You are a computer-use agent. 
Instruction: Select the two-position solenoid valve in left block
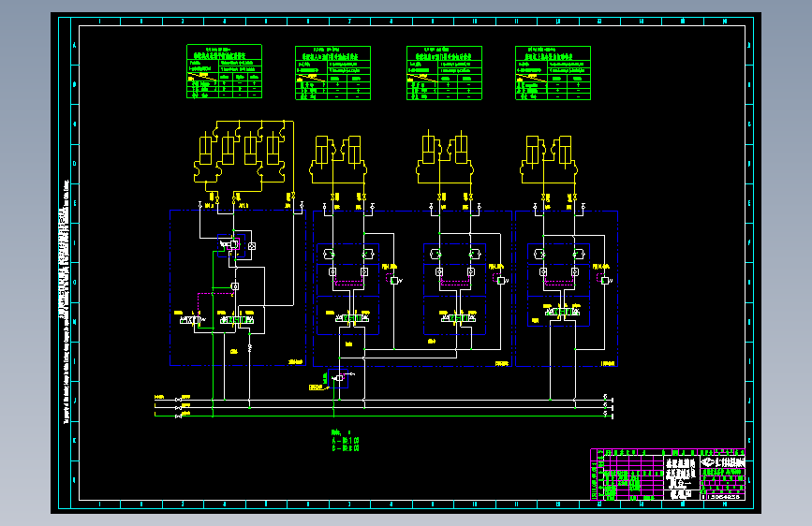click(193, 320)
